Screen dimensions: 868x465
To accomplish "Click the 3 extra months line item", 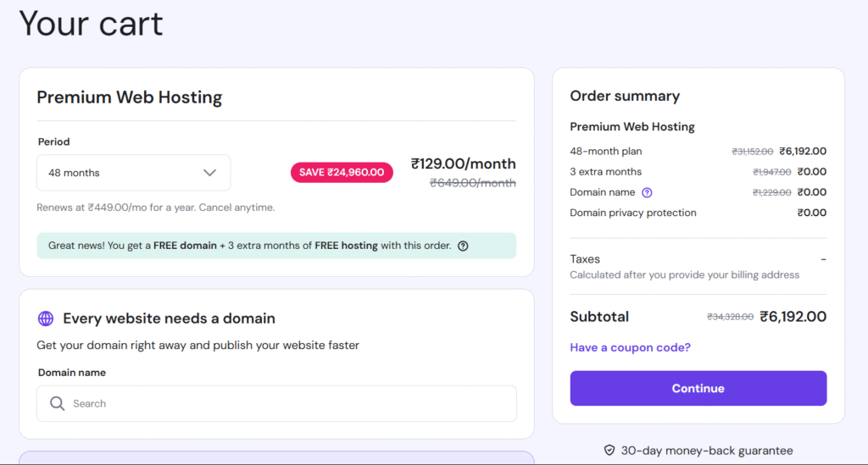I will click(x=605, y=172).
